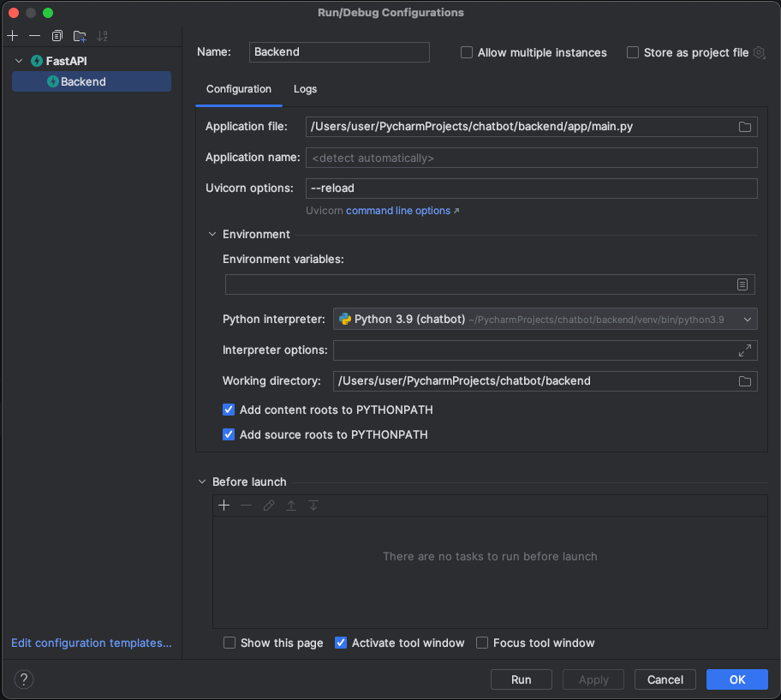This screenshot has width=781, height=700.
Task: Enable Focus tool window
Action: click(482, 643)
